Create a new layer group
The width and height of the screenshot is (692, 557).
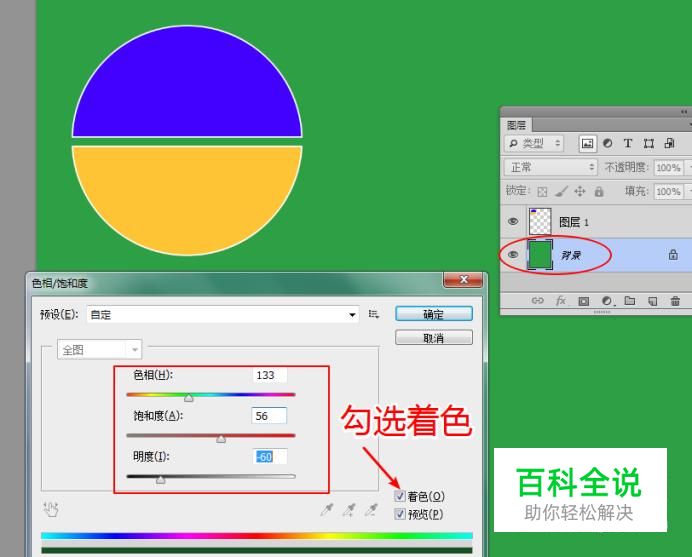click(x=630, y=301)
